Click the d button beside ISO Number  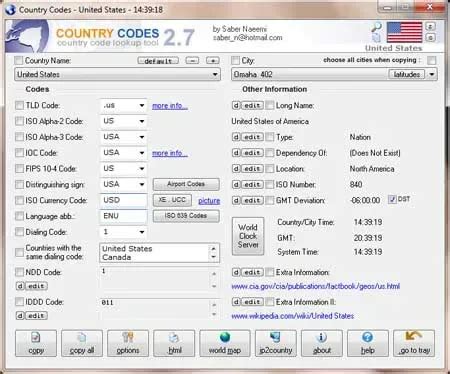236,184
